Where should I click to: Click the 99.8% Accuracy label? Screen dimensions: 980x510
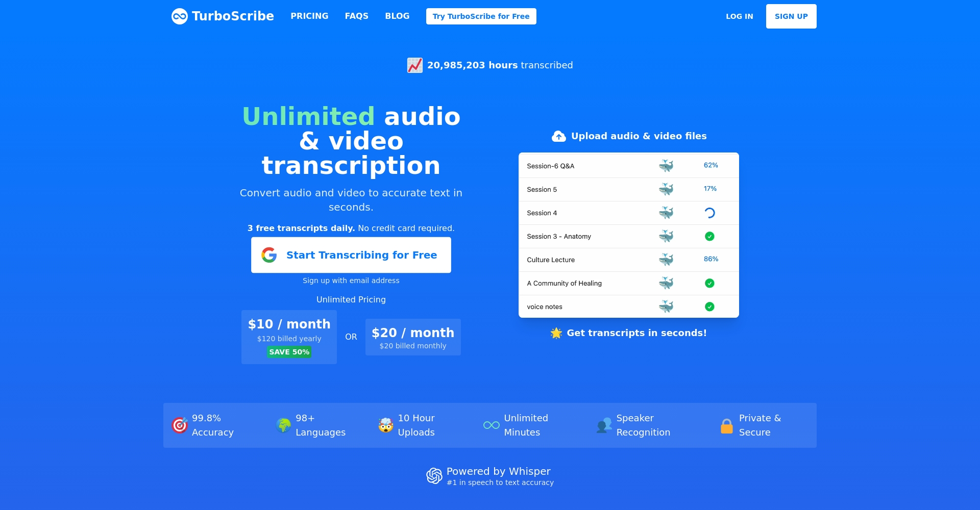point(212,425)
